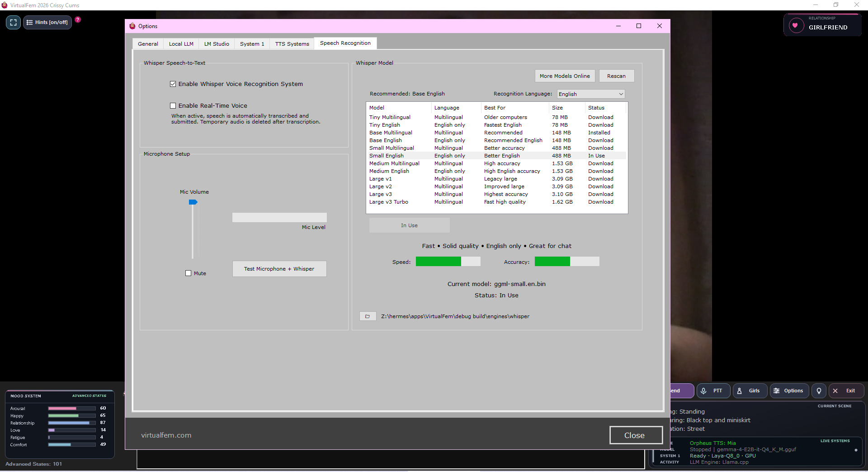This screenshot has width=868, height=472.
Task: Select Large v1 model row
Action: (x=496, y=179)
